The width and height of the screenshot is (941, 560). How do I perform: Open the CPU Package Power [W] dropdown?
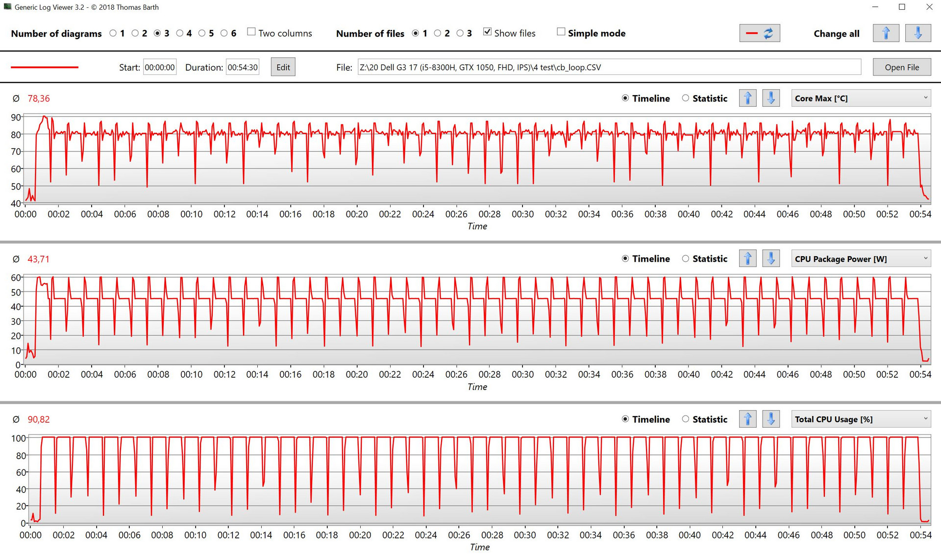[861, 259]
